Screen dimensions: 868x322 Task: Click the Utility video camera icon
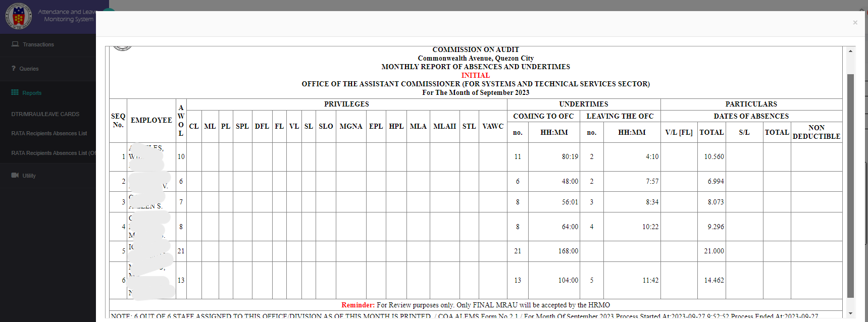tap(15, 176)
